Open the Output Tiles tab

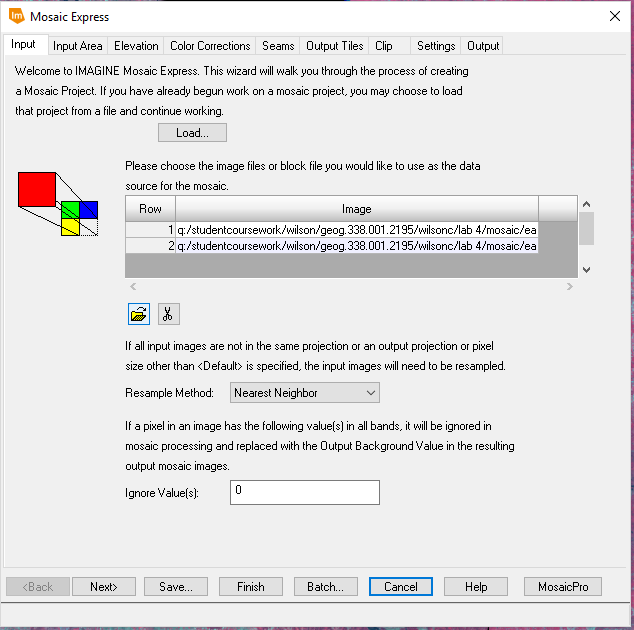coord(334,46)
